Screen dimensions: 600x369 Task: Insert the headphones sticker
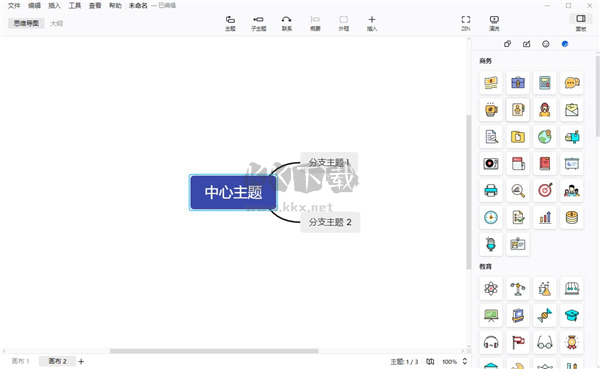[491, 342]
